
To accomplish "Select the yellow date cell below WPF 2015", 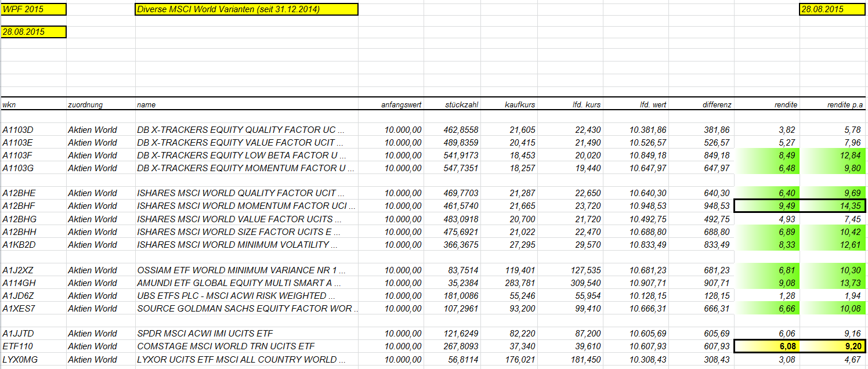I will pyautogui.click(x=33, y=32).
